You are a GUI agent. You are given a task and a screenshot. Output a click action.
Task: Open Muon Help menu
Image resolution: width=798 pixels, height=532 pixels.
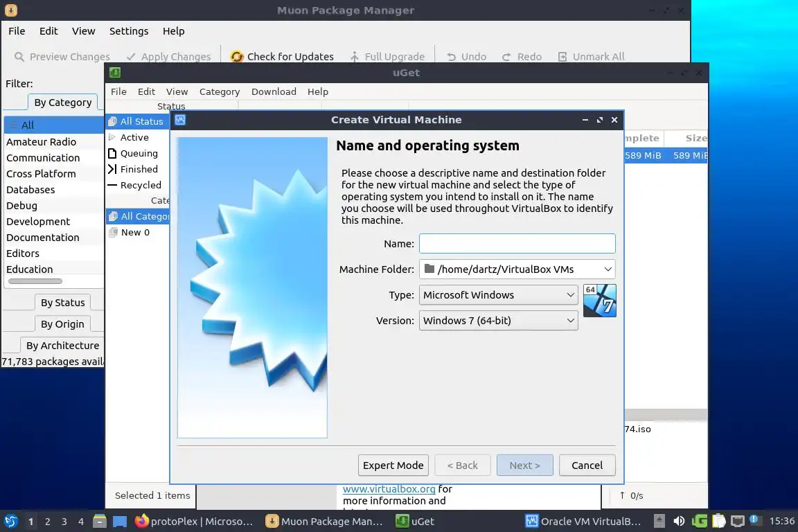[174, 31]
